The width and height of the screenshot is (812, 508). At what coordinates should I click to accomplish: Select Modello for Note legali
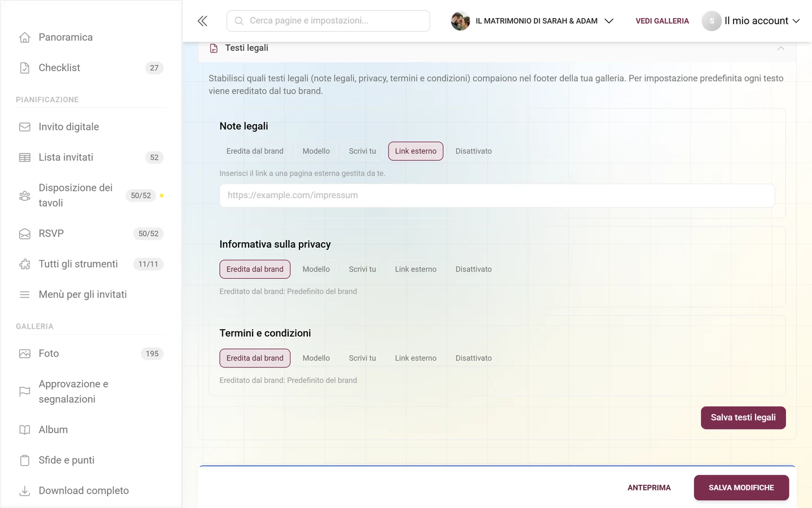point(316,151)
